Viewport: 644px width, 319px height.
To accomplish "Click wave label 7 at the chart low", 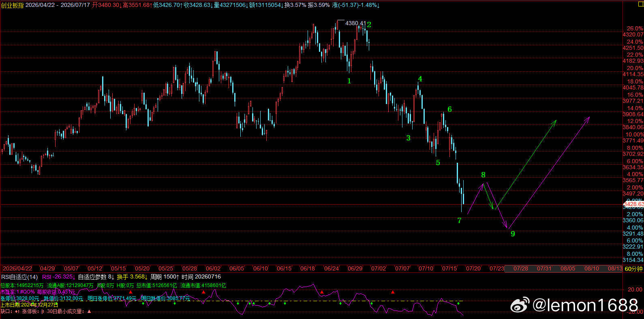I will coord(459,221).
